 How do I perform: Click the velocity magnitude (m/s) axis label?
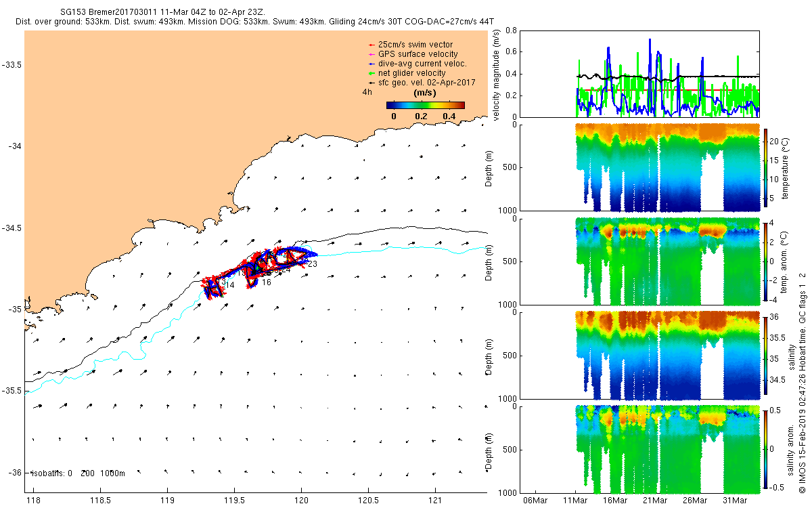click(497, 75)
